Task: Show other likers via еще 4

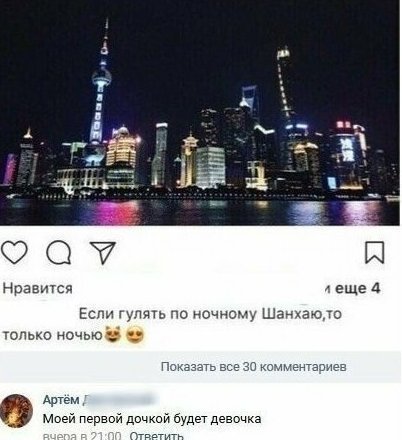Action: coord(358,288)
